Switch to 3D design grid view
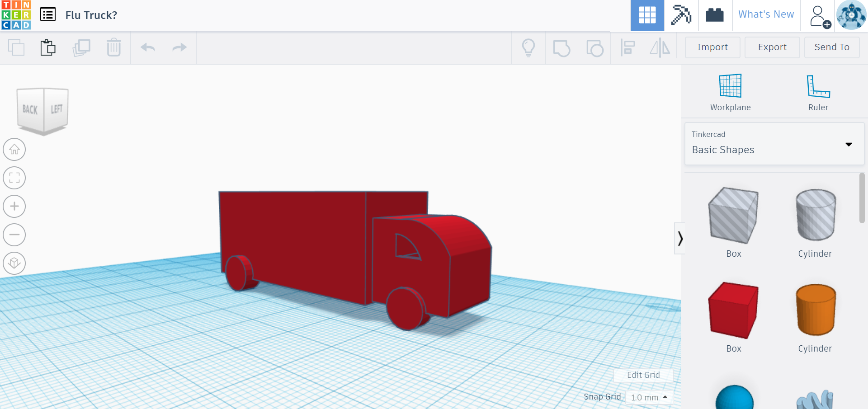This screenshot has width=868, height=409. click(647, 15)
